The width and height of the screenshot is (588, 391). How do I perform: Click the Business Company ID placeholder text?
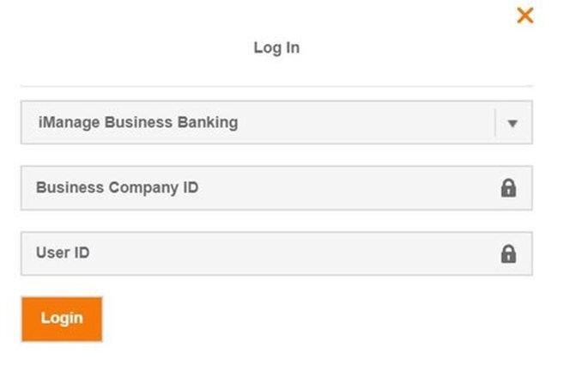click(117, 187)
